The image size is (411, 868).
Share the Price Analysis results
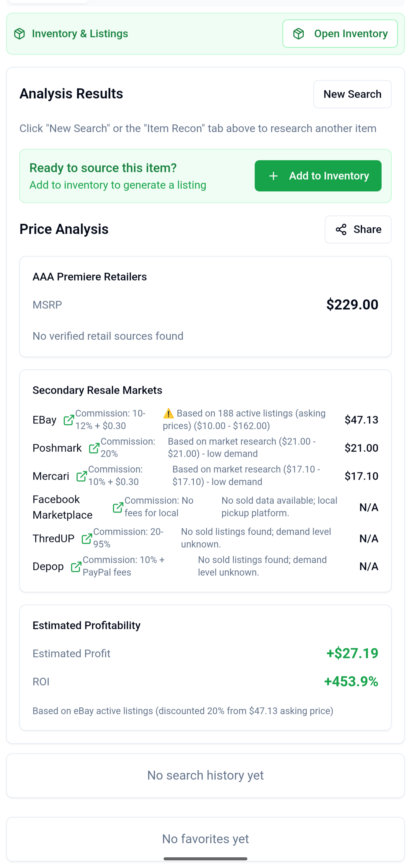pyautogui.click(x=358, y=229)
